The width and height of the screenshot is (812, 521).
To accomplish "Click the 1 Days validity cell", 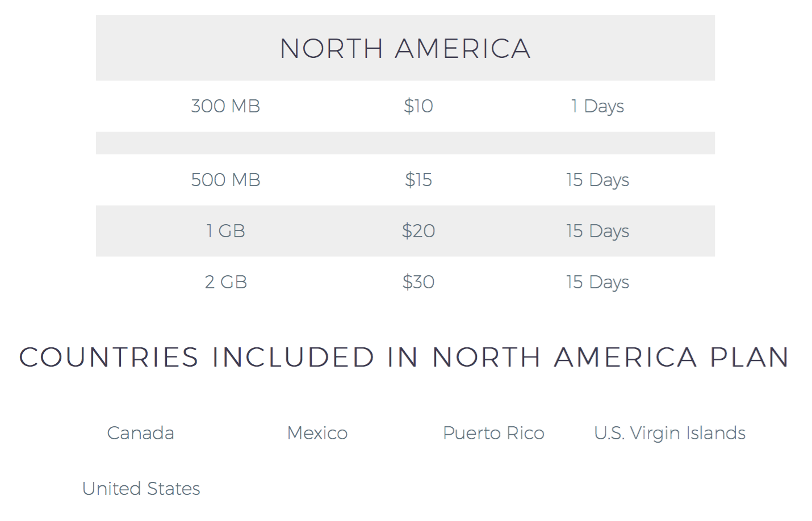I will (597, 106).
